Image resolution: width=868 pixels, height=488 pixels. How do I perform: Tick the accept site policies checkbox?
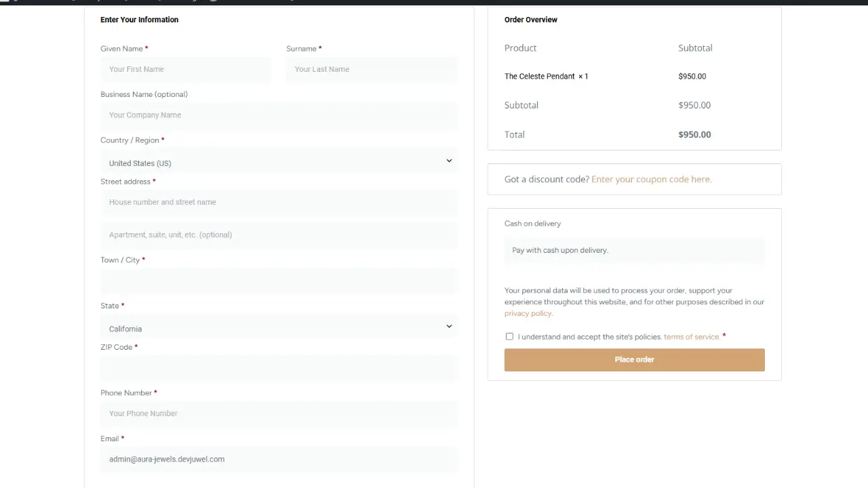509,336
